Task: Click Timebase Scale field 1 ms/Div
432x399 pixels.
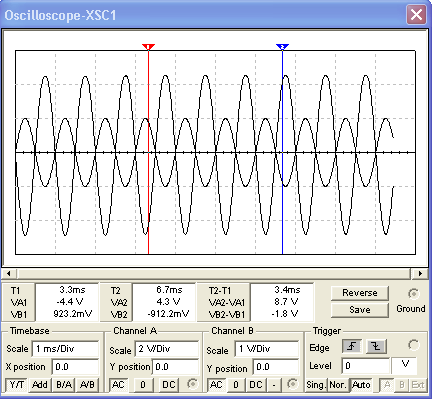Action: (x=65, y=349)
